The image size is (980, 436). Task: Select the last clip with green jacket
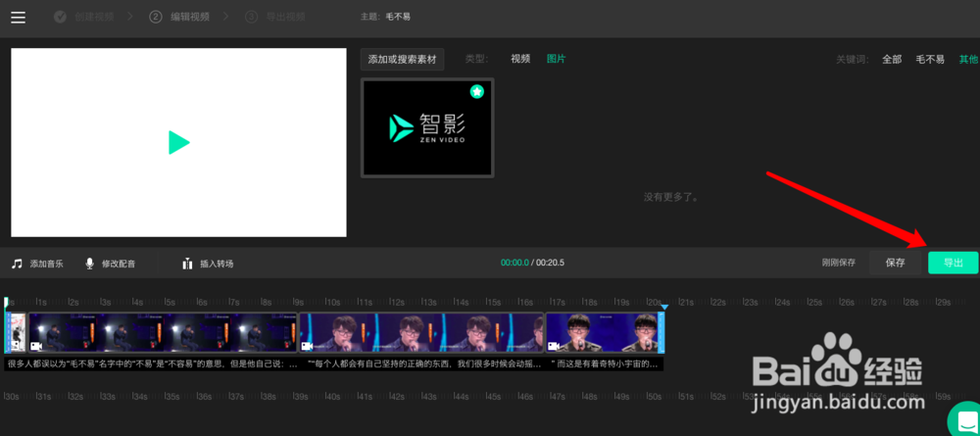pos(603,332)
